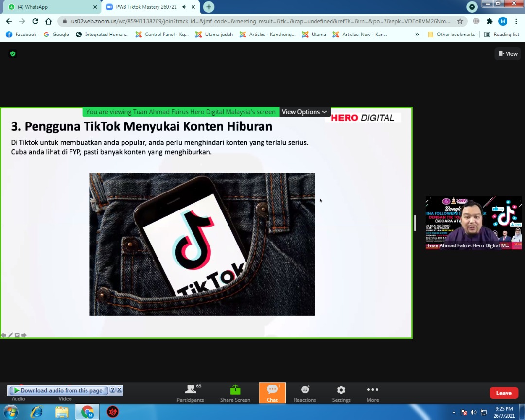The width and height of the screenshot is (525, 420).
Task: Show hidden system tray icons
Action: tap(454, 412)
